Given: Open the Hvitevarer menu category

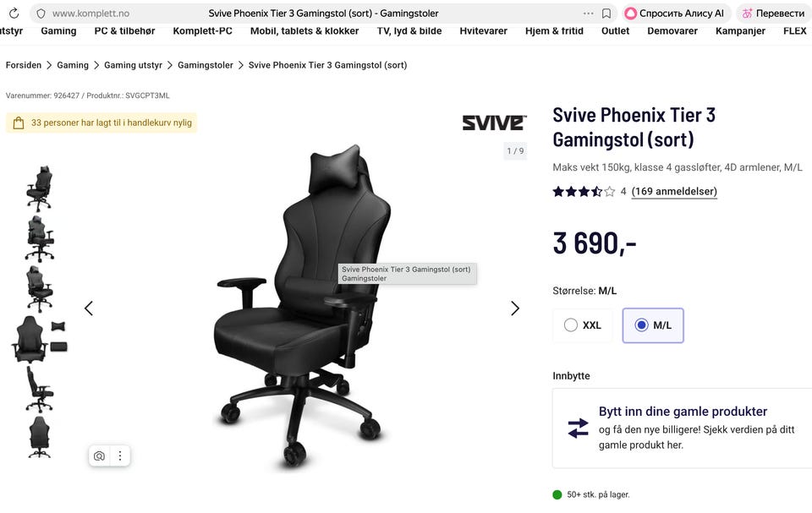Looking at the screenshot, I should click(483, 31).
